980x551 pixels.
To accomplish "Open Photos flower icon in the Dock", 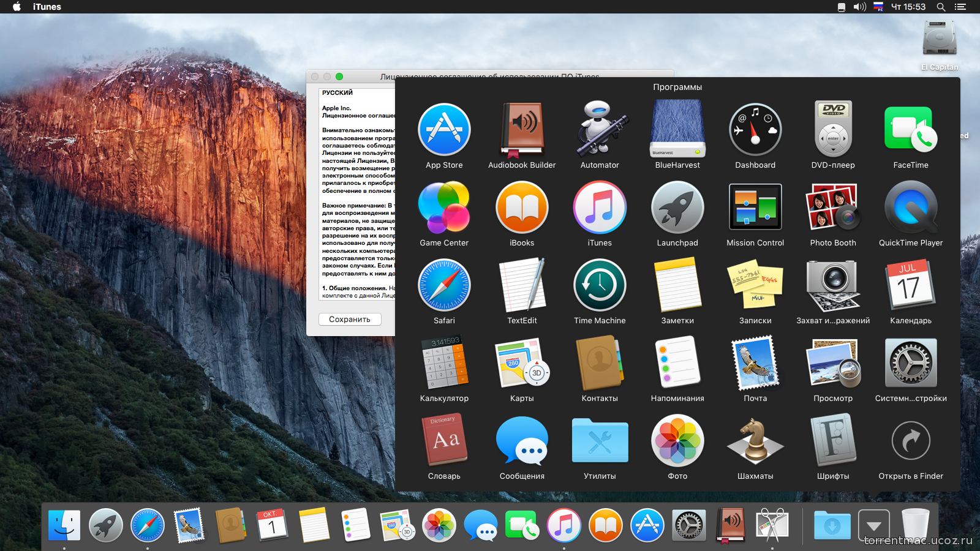I will click(x=439, y=525).
